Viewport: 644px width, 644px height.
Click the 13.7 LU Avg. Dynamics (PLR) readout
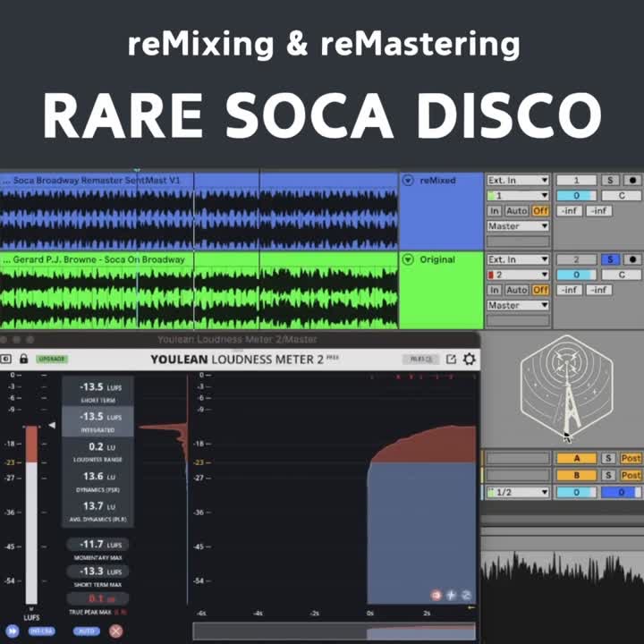pos(97,511)
